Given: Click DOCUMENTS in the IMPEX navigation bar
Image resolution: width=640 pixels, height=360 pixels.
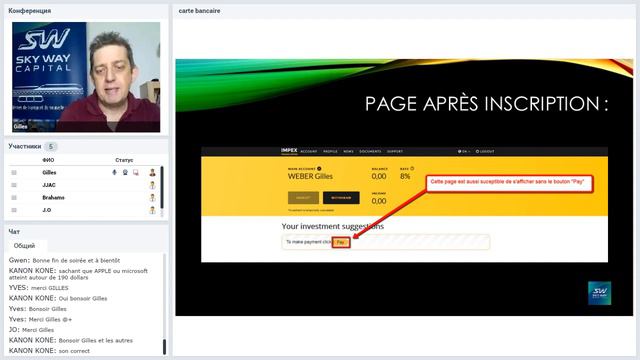Looking at the screenshot, I should click(370, 151).
